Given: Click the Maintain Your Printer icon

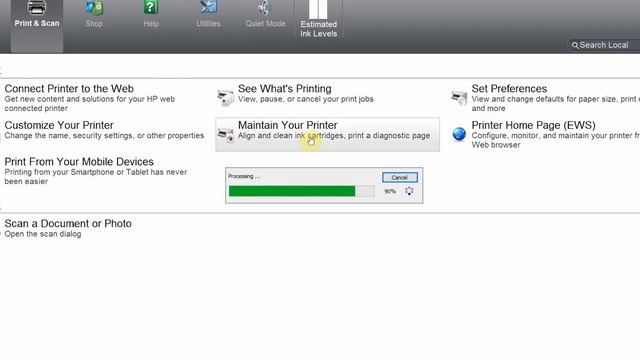Looking at the screenshot, I should (225, 134).
